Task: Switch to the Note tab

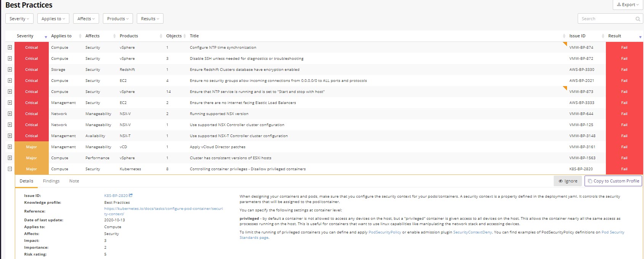Action: 74,181
